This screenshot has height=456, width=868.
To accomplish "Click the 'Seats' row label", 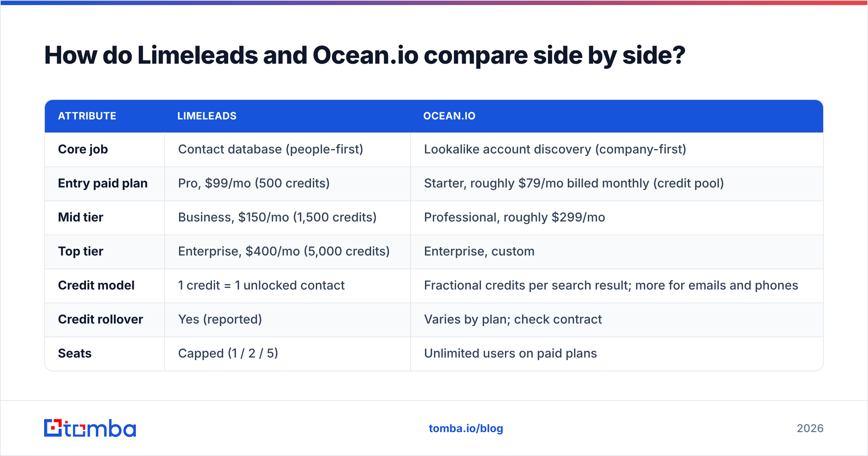I will pyautogui.click(x=75, y=353).
